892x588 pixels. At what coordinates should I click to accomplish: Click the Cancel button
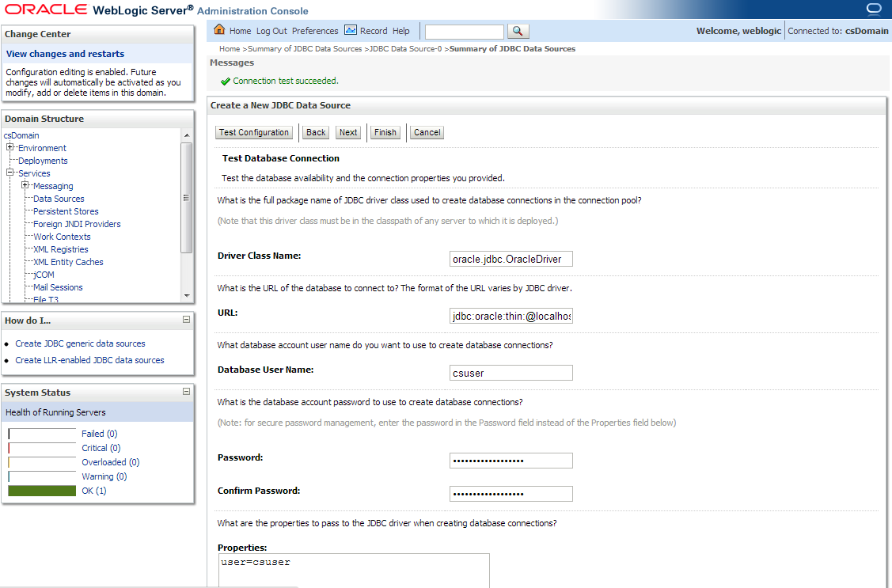[x=427, y=132]
